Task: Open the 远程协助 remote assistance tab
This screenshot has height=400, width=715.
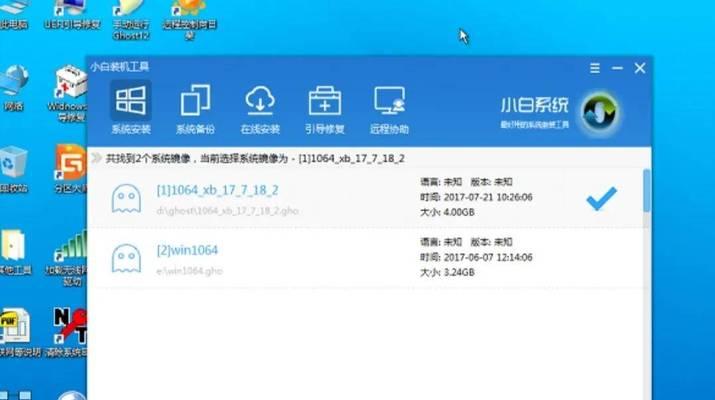Action: click(x=389, y=109)
